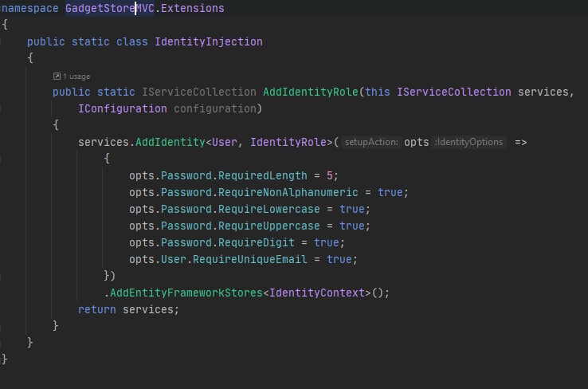Click the RequireDigit property

[x=256, y=242]
